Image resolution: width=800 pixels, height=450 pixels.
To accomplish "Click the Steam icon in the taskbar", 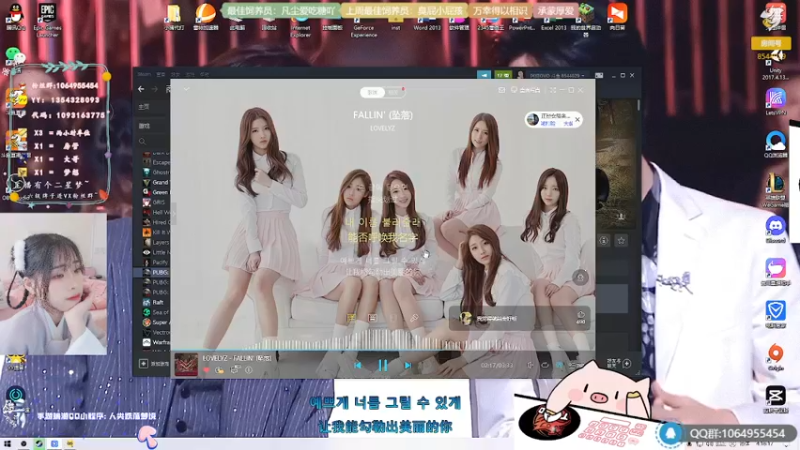I will pyautogui.click(x=39, y=444).
